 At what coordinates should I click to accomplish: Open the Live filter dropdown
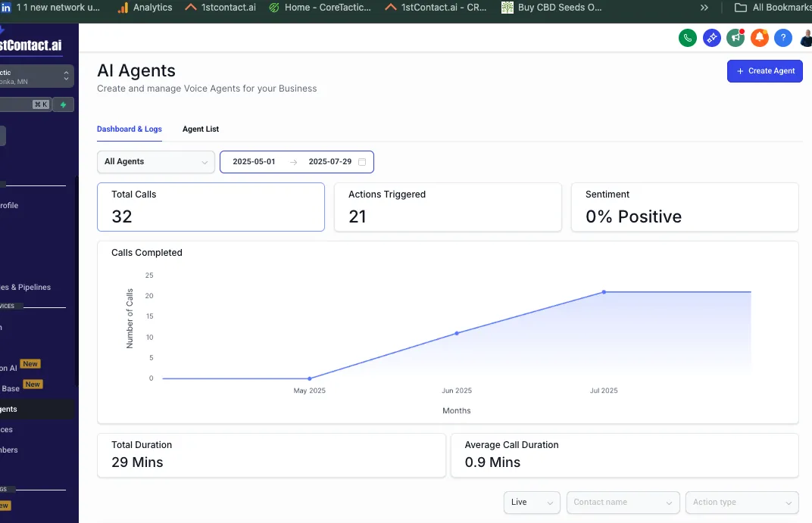[x=532, y=503]
